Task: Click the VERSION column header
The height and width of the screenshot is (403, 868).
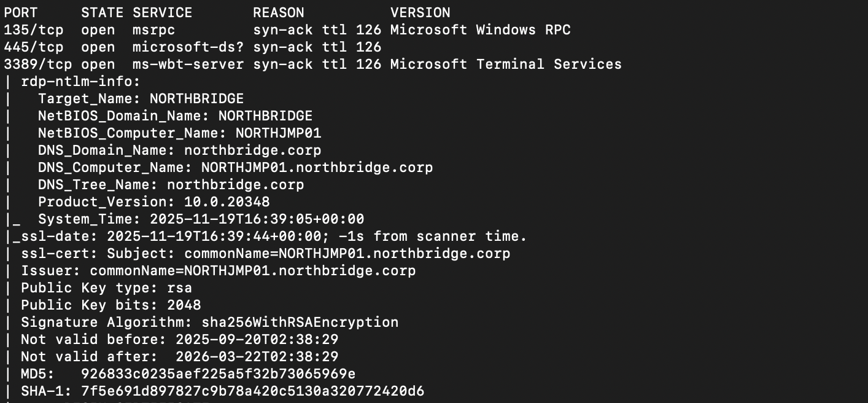Action: tap(420, 12)
